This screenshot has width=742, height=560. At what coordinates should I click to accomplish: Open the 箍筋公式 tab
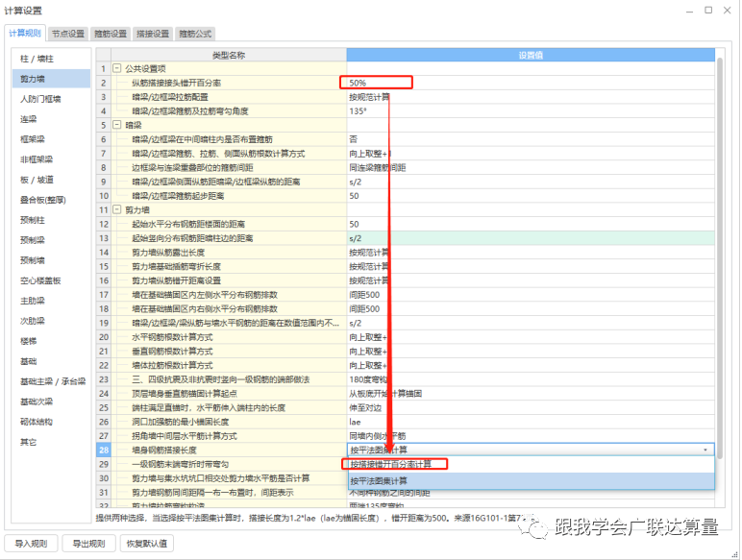[195, 34]
